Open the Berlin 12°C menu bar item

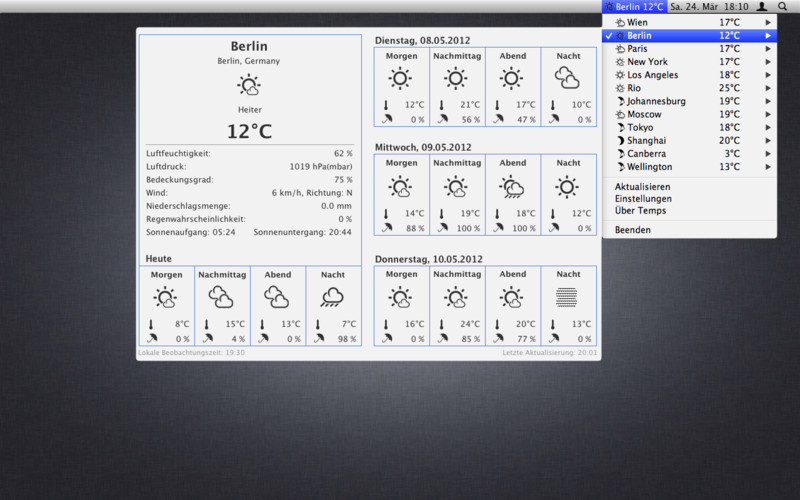(x=634, y=7)
